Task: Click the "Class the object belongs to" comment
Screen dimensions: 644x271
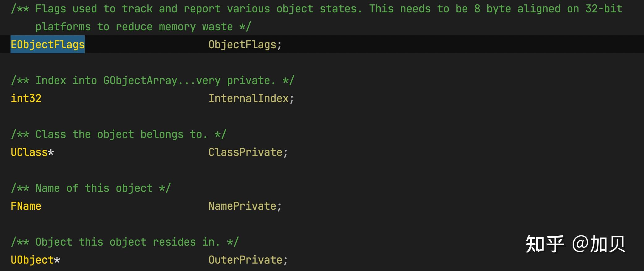Action: coord(119,134)
